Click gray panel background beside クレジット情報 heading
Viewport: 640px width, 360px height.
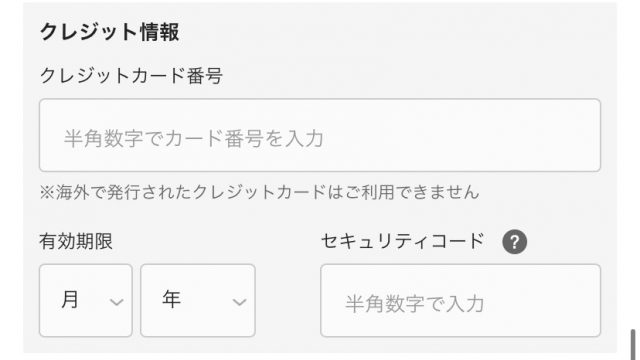(x=388, y=32)
